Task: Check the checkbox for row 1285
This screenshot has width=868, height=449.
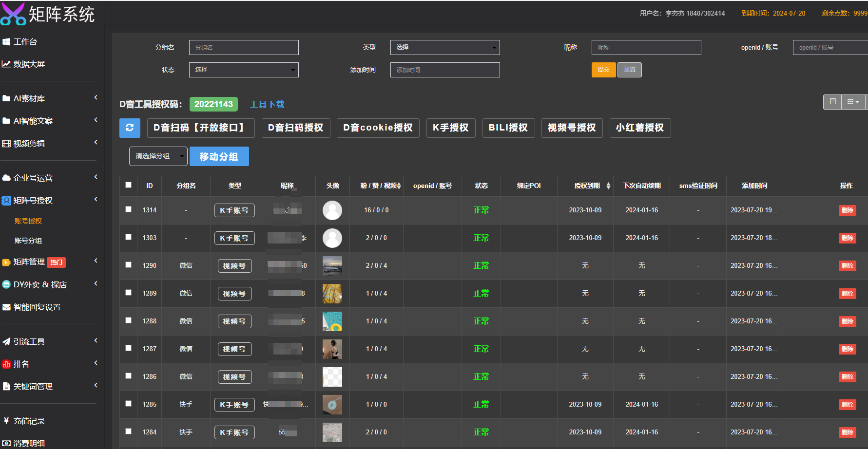Action: (129, 404)
